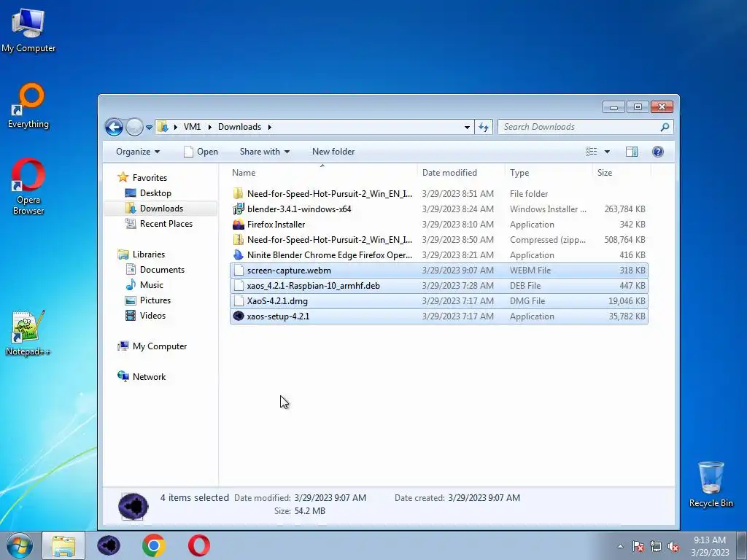Viewport: 747px width, 560px height.
Task: Select Libraries in the navigation pane
Action: coord(142,254)
